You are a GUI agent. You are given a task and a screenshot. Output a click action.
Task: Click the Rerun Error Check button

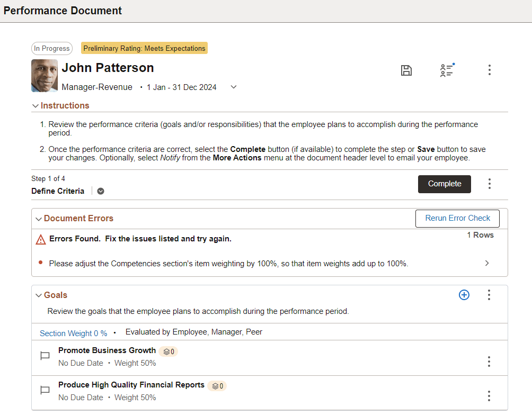(457, 218)
